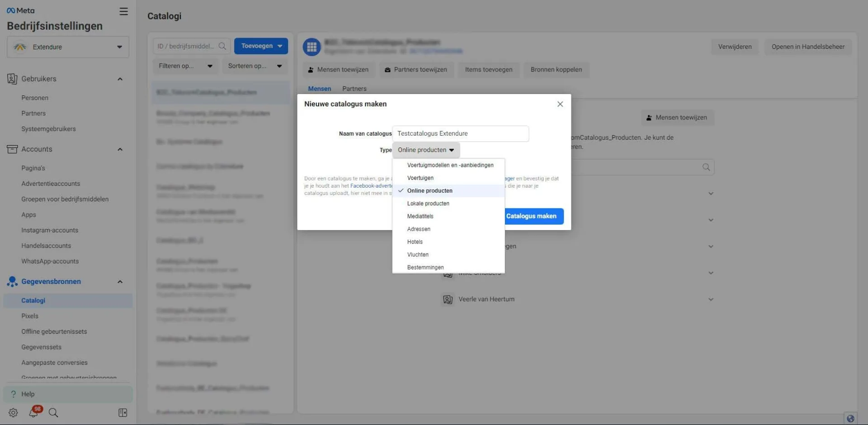Open the Filteren op dropdown
This screenshot has width=868, height=425.
click(185, 66)
